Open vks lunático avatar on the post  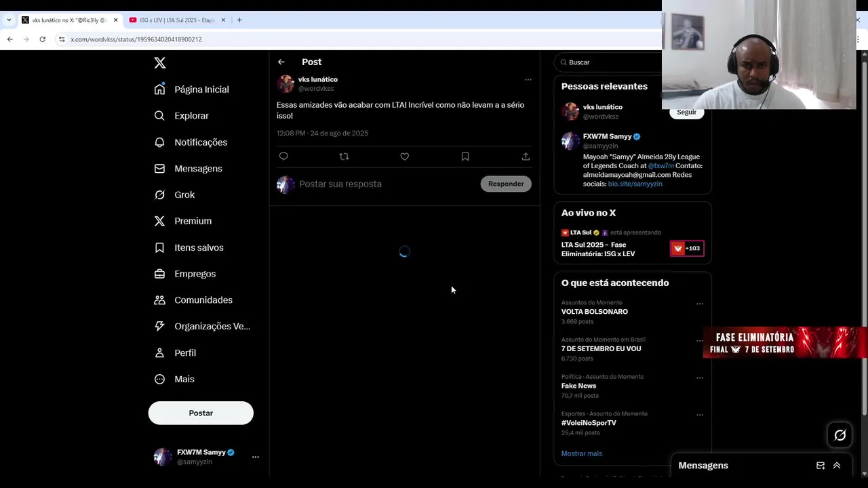[x=285, y=84]
